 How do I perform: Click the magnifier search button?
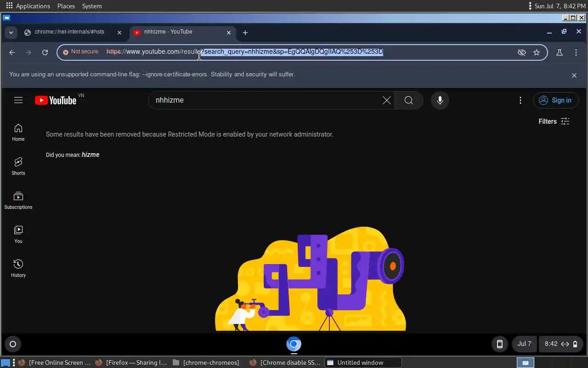409,100
